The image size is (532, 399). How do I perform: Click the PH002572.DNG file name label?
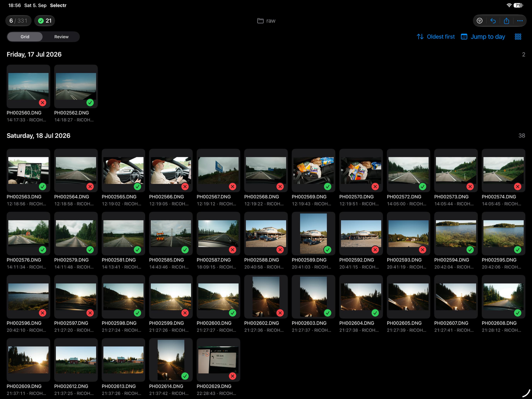click(x=404, y=197)
